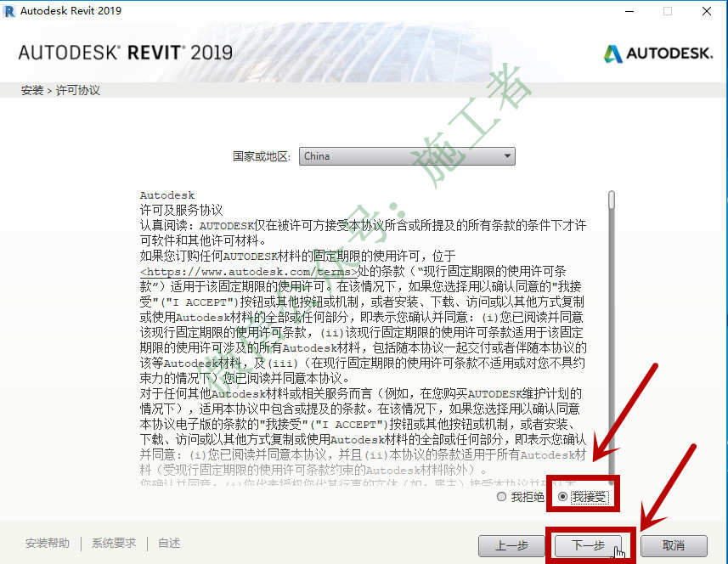The width and height of the screenshot is (728, 564).
Task: Click the 许可及服务协议 heading in agreement
Action: click(182, 211)
